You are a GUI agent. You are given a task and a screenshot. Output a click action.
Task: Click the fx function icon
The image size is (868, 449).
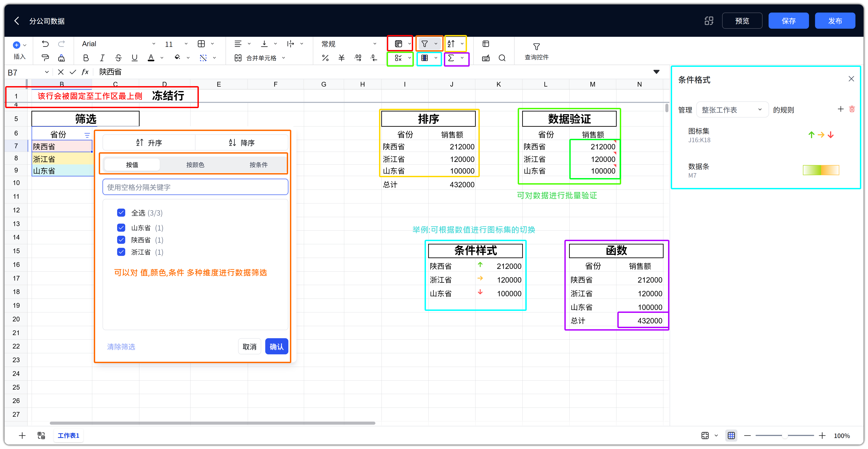click(x=85, y=72)
